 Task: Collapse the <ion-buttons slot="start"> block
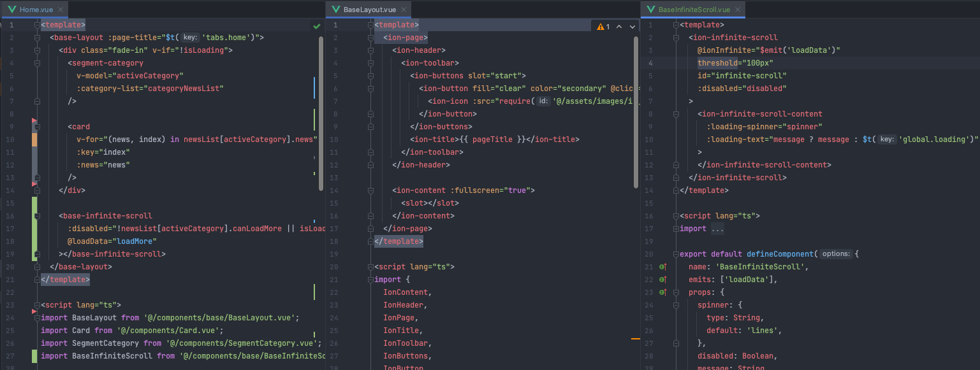[370, 76]
